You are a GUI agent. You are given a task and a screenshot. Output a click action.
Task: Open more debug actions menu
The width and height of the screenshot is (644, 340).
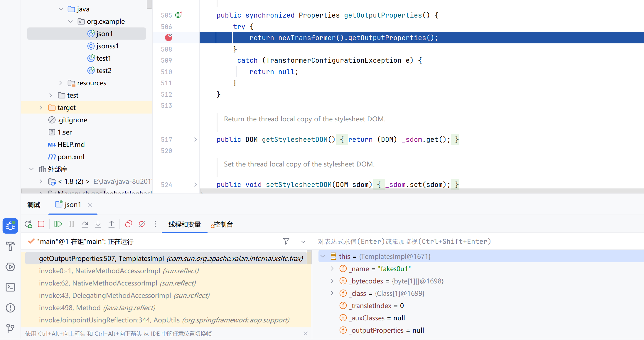155,224
